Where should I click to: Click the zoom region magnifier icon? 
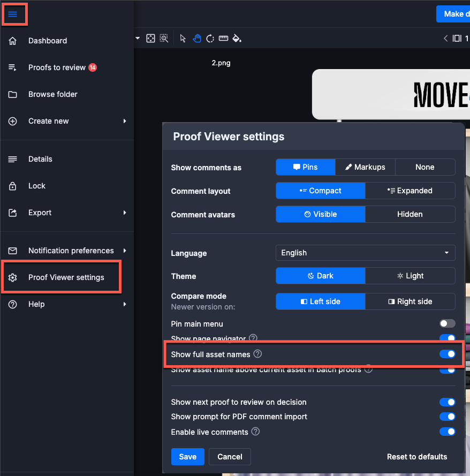(164, 39)
